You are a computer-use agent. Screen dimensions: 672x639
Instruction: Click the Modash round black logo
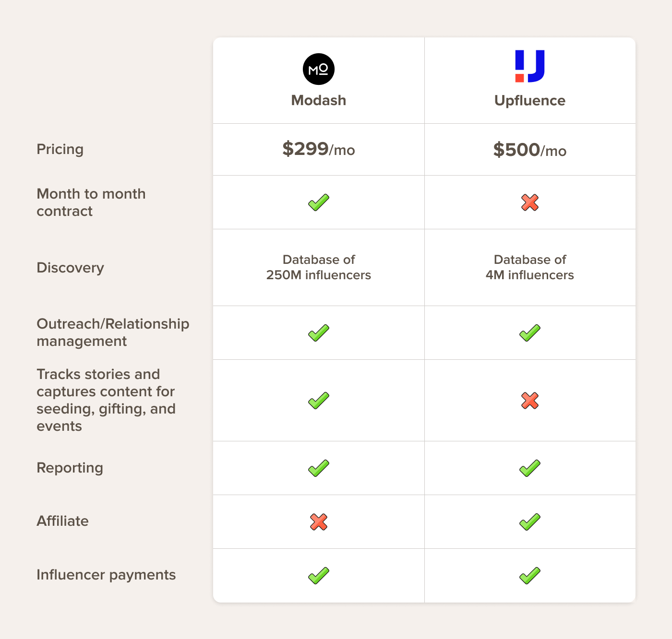pyautogui.click(x=319, y=69)
